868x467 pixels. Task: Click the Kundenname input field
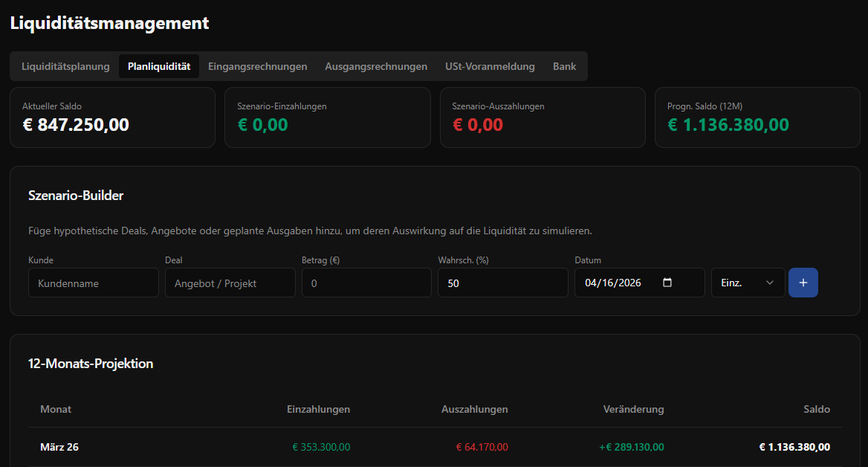[94, 283]
